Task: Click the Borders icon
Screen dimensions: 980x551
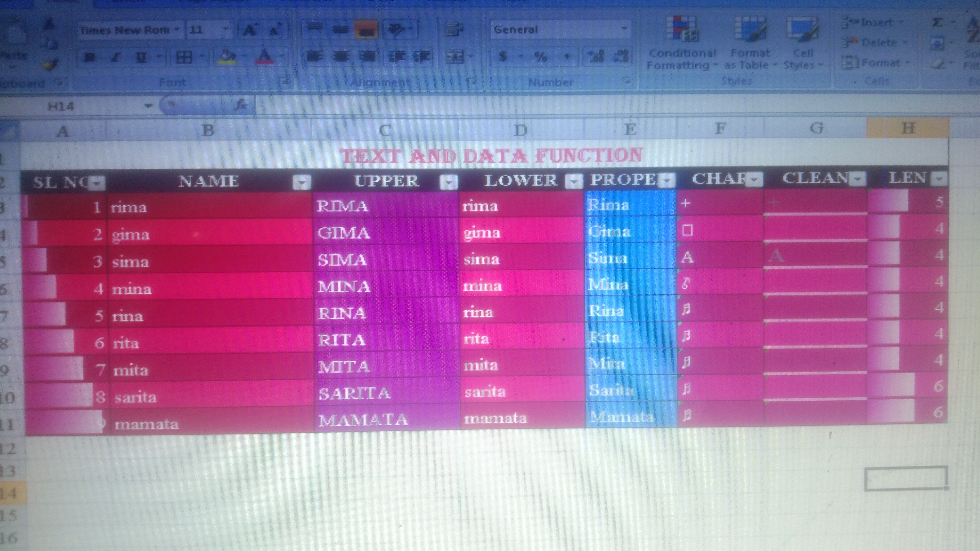Action: 184,57
